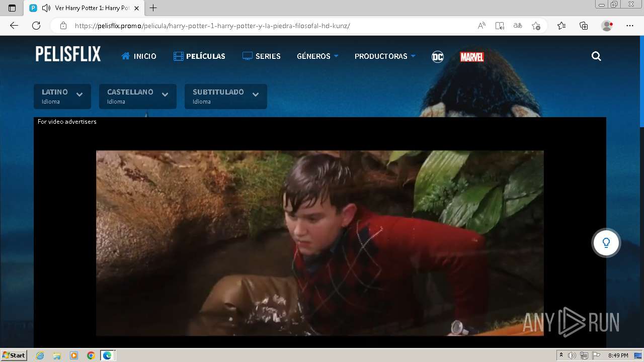Expand the PRODUCTORAS dropdown menu

385,56
